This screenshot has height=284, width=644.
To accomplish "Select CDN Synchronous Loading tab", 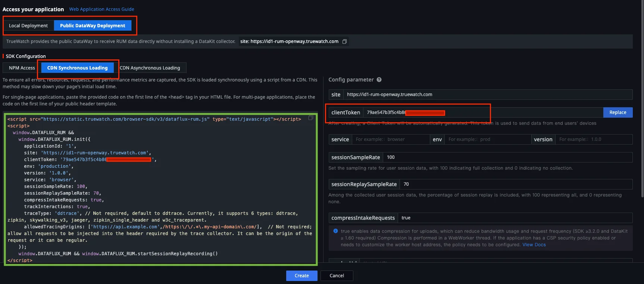I will [77, 68].
